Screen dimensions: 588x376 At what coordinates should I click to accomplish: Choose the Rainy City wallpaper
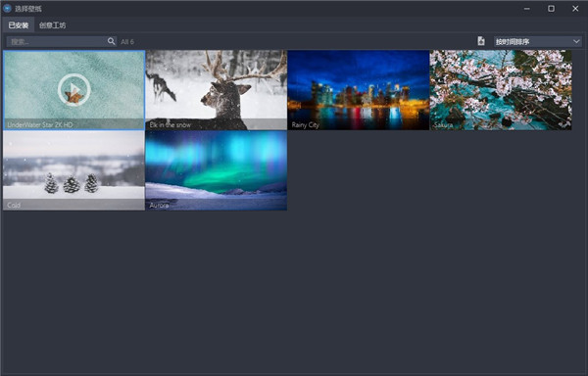tap(358, 90)
